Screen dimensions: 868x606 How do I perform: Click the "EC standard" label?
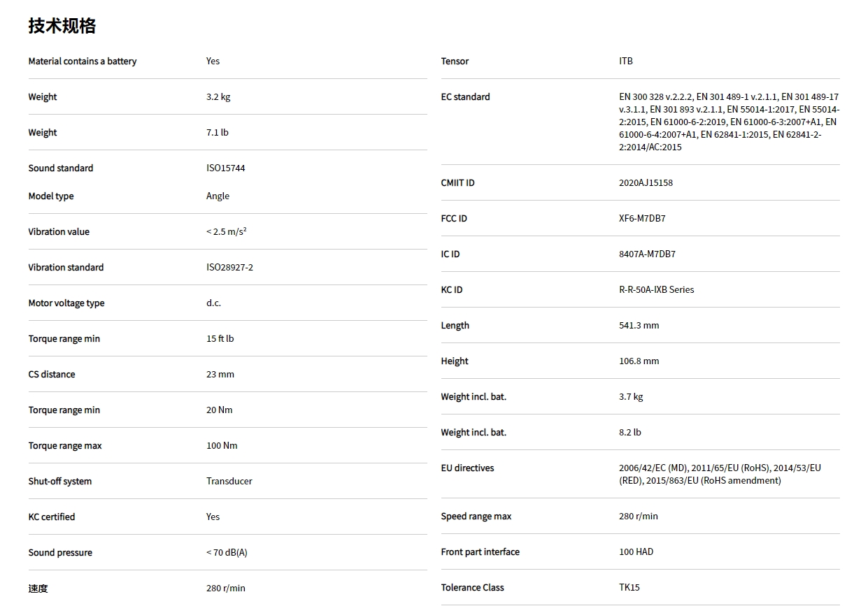(x=465, y=97)
